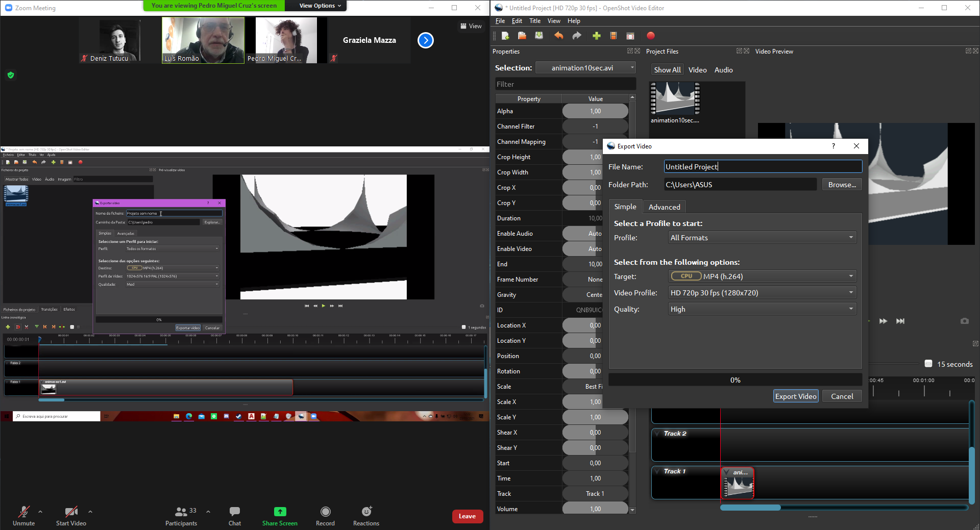Click the Fullscreen toolbar icon
Screen dimensions: 980x530
[630, 36]
